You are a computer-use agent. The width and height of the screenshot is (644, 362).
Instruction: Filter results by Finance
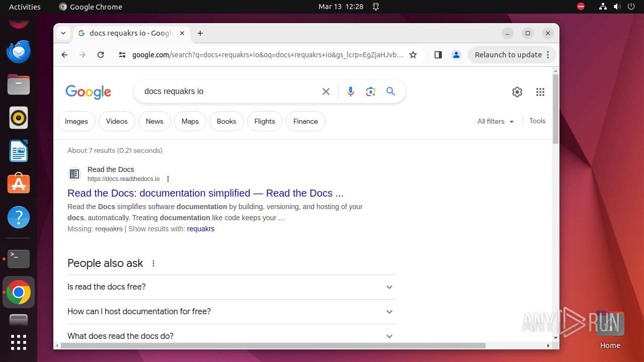click(x=305, y=121)
